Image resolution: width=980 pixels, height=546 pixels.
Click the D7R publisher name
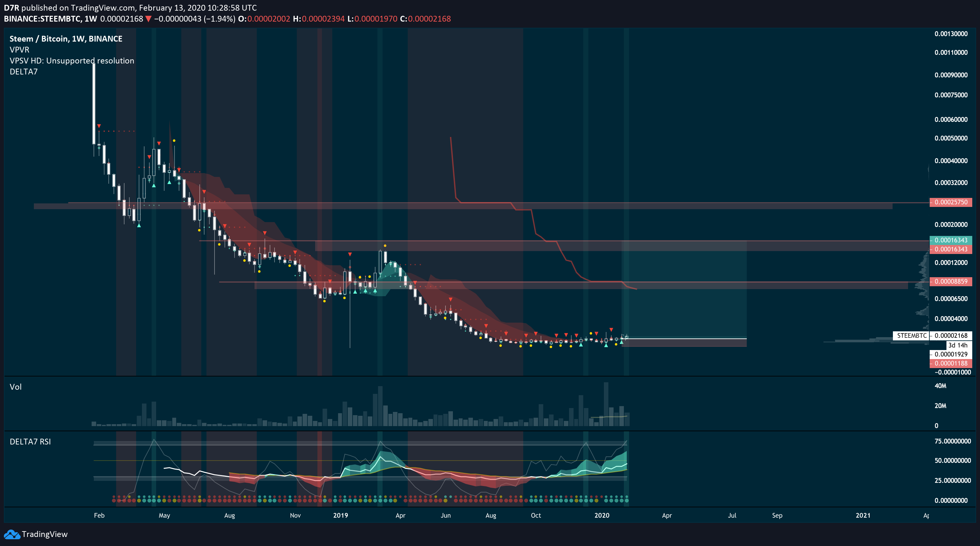11,8
